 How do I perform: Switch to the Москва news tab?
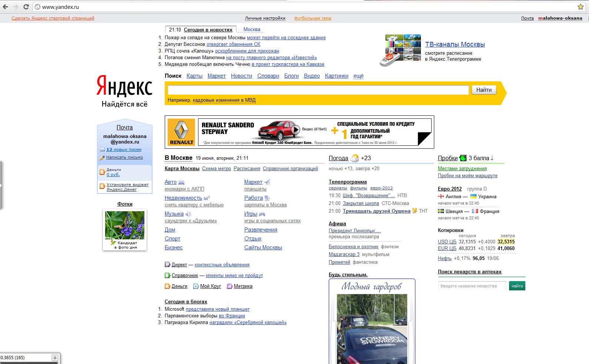[x=252, y=30]
